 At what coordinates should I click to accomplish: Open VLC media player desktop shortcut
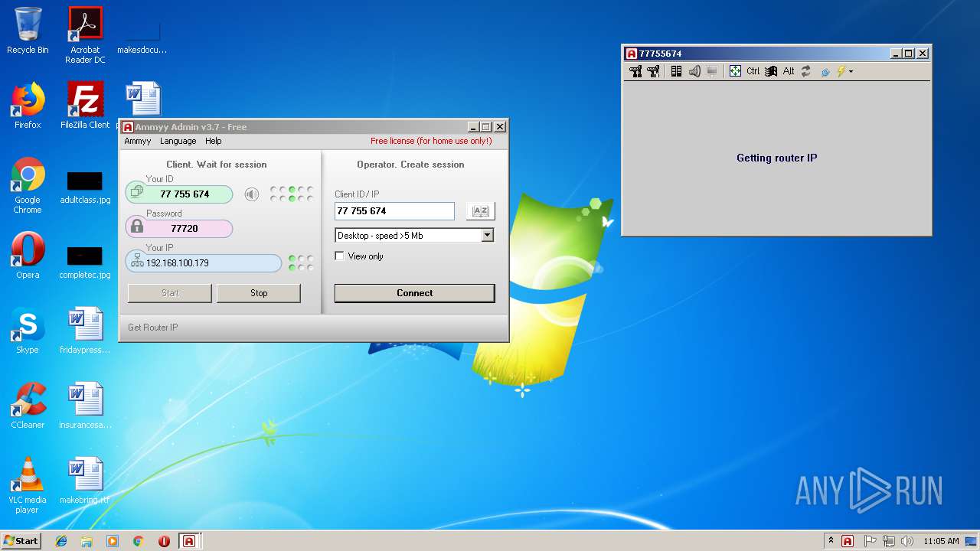pyautogui.click(x=28, y=485)
